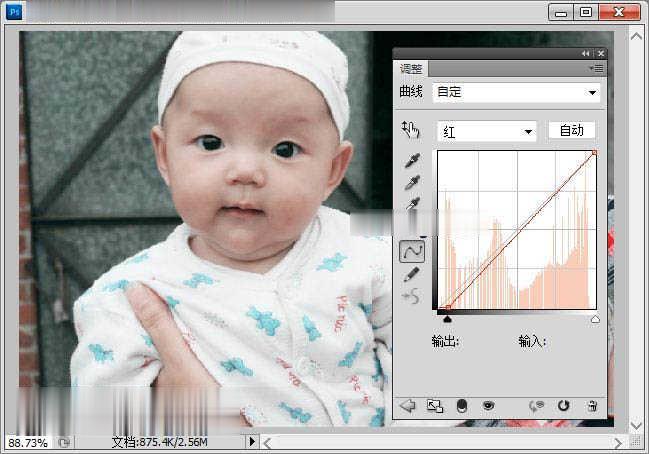
Task: Delete adjustment layer trash icon
Action: [592, 406]
